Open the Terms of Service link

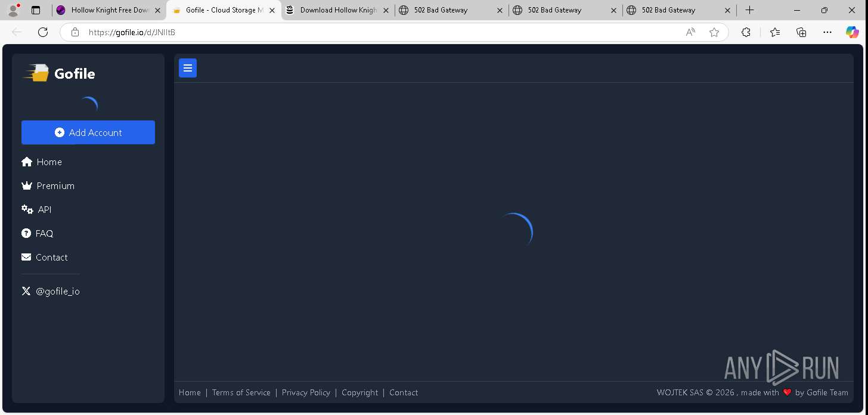241,392
